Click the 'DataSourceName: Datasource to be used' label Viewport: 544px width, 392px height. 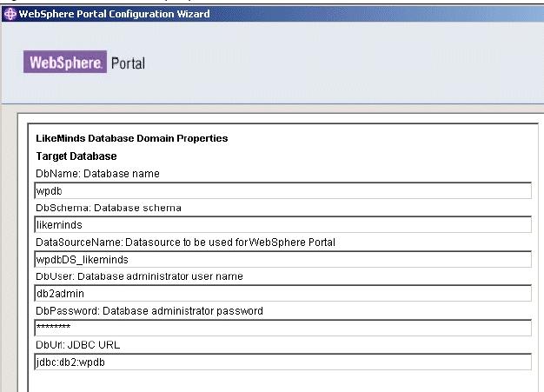tap(186, 243)
